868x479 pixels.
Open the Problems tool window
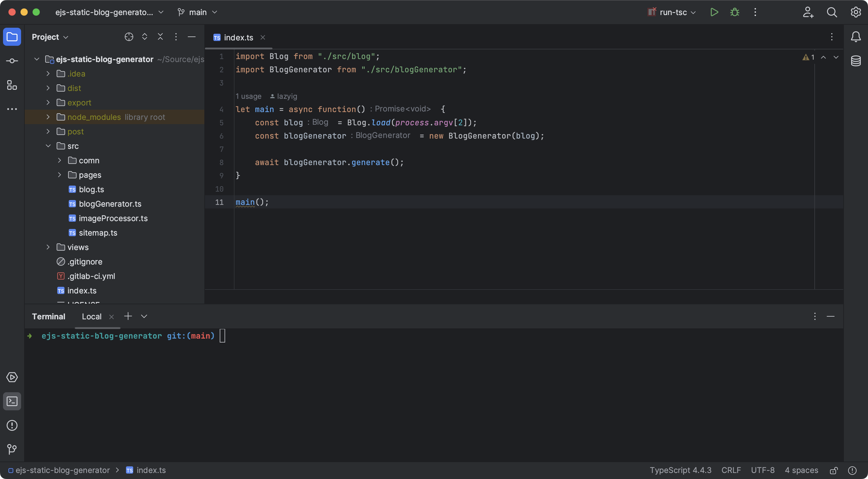click(12, 425)
